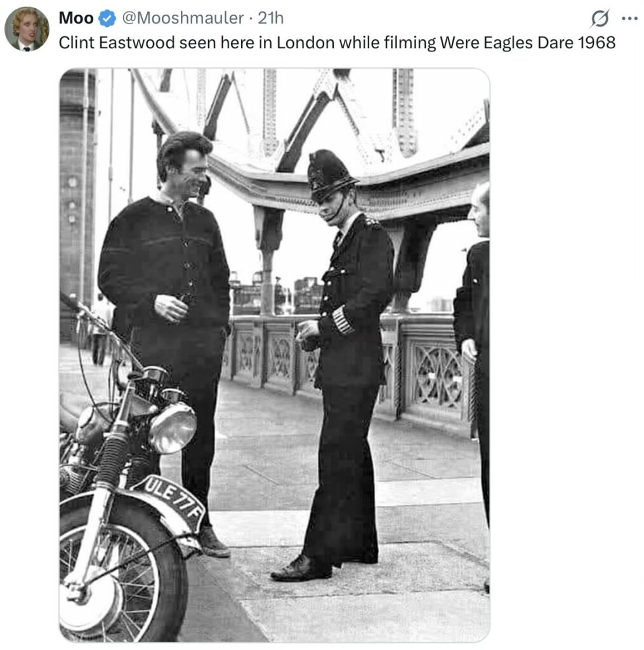Click the ULE 77F license plate in photo
Screen dimensions: 644x650
tap(174, 499)
